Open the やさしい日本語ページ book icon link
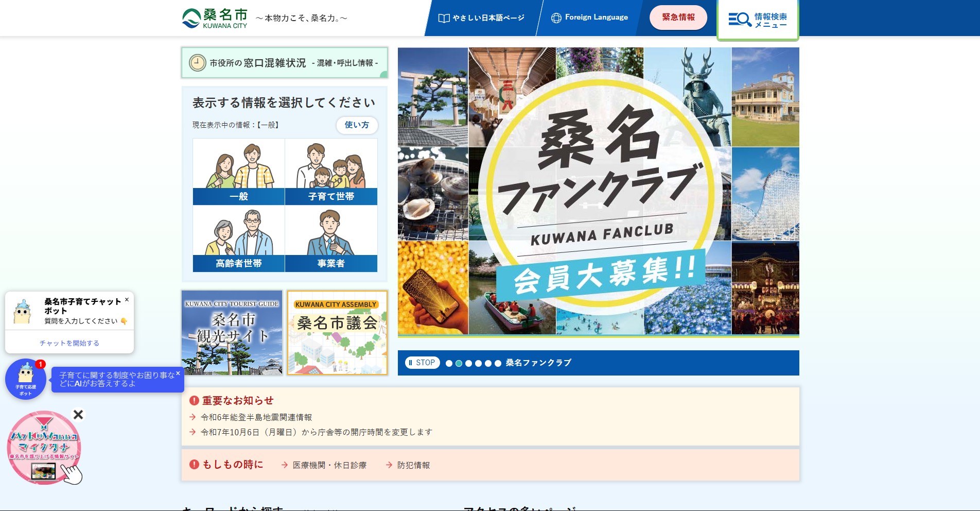980x511 pixels. coord(444,18)
